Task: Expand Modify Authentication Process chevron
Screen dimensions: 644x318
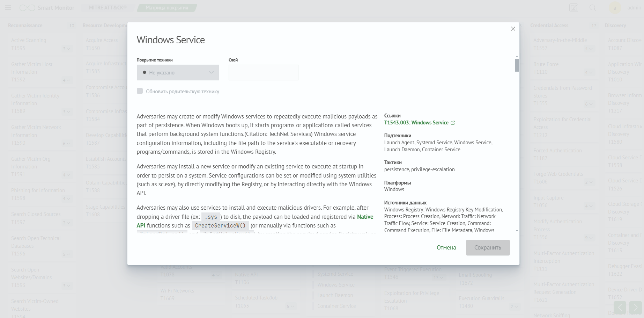Action: 589,238
